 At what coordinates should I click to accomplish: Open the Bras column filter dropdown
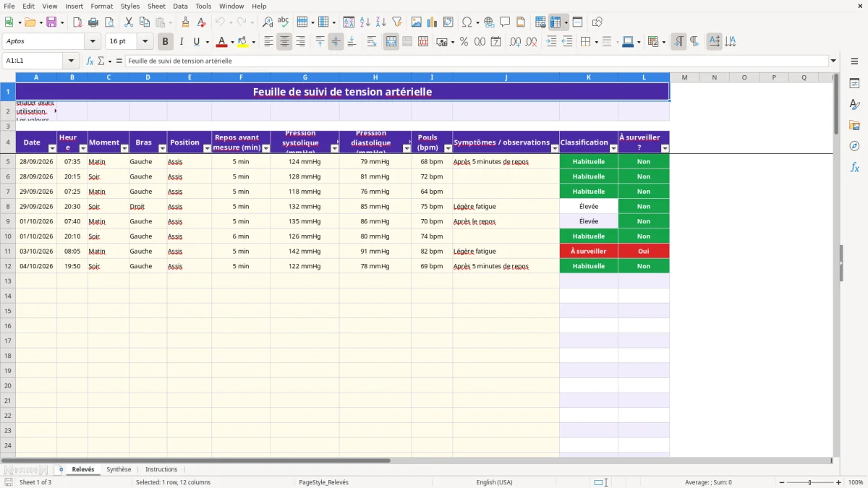click(x=162, y=148)
